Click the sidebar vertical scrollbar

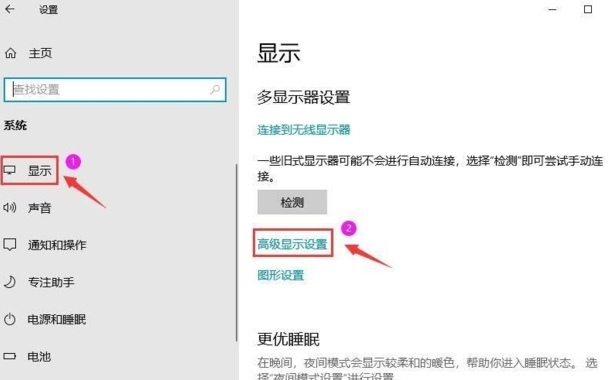coord(236,253)
